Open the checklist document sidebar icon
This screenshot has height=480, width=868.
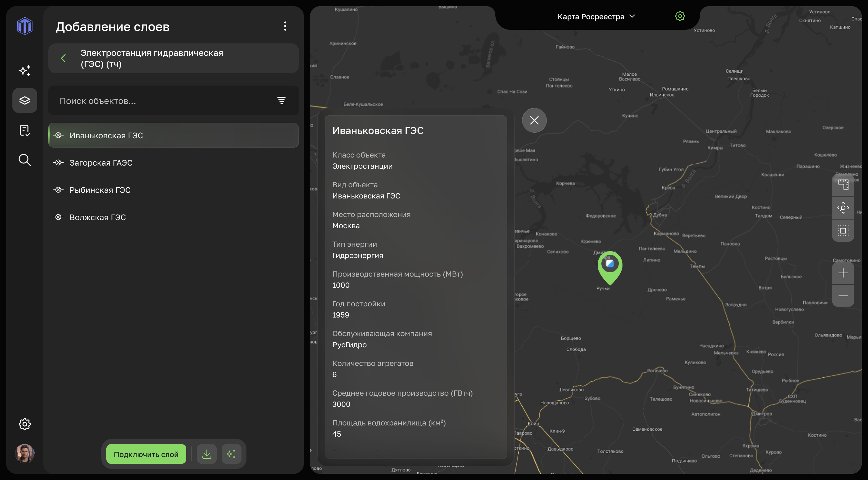(24, 130)
